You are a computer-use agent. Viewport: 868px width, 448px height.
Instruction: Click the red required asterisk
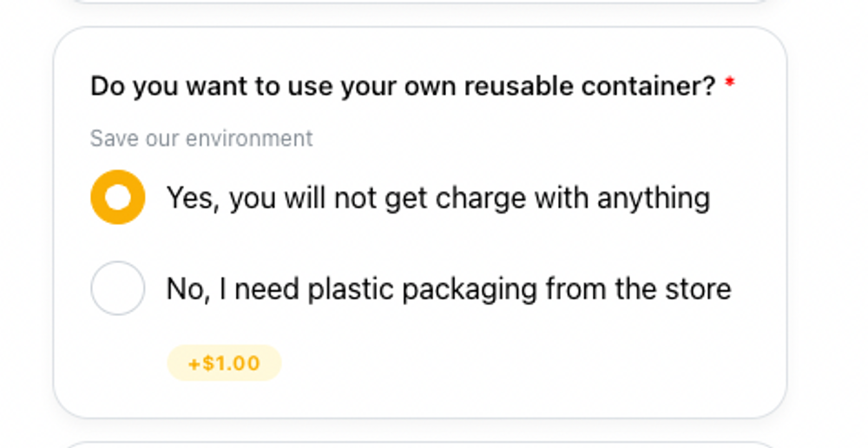click(x=730, y=84)
